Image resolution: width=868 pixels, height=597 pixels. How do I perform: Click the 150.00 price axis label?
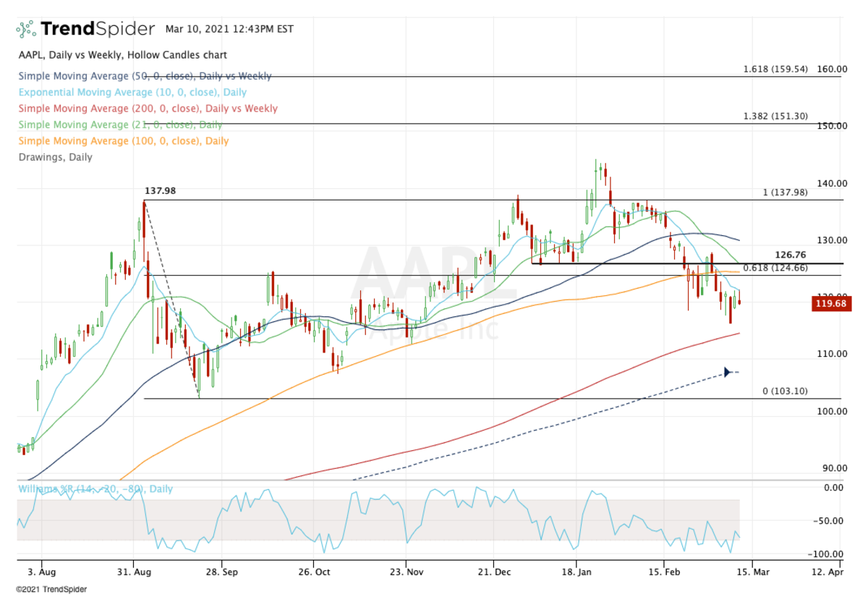[832, 126]
